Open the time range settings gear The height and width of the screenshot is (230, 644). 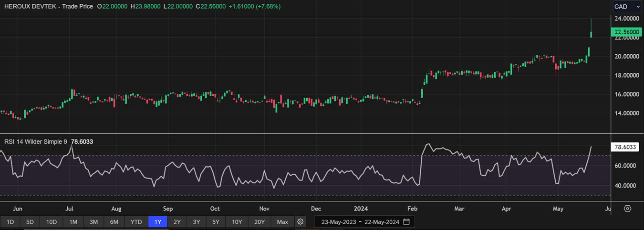point(300,222)
